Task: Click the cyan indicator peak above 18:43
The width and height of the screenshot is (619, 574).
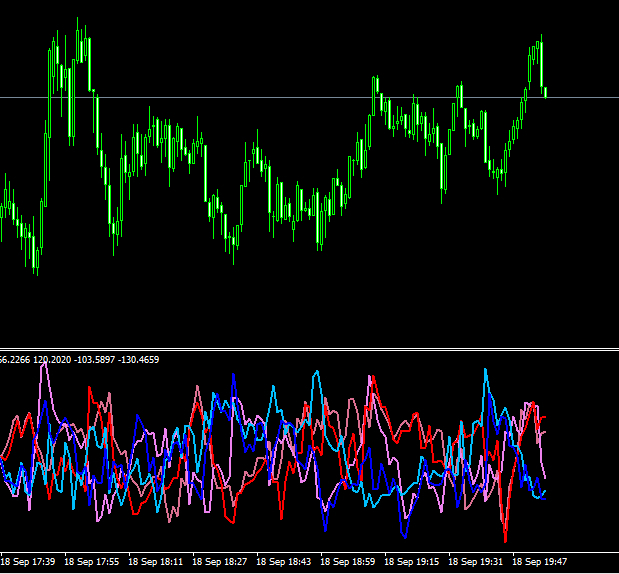Action: 316,372
